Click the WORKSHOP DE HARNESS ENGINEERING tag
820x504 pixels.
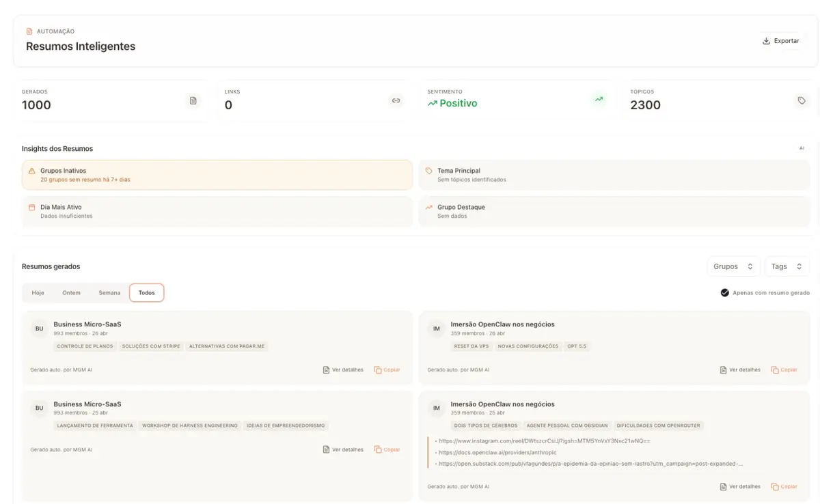coord(190,425)
